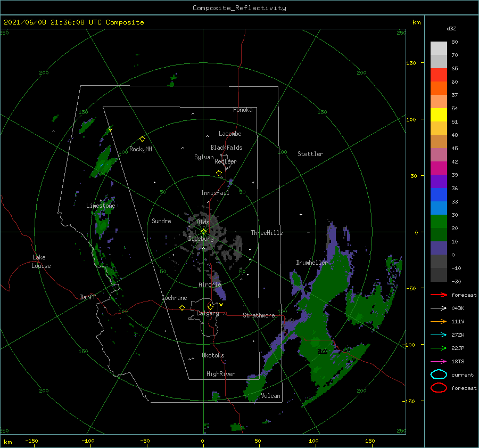Click the yellow diamond marker near RockyMH
This screenshot has height=448, width=479.
pos(142,139)
